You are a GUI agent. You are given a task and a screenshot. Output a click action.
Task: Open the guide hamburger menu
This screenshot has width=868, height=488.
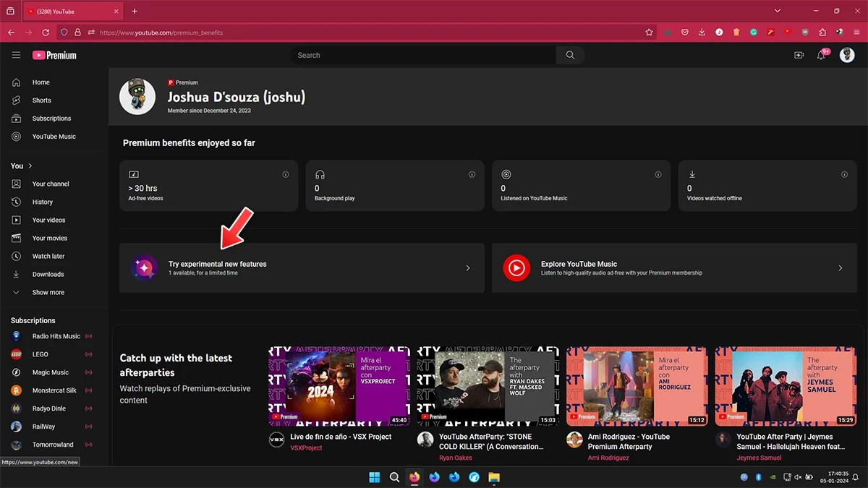(x=16, y=55)
